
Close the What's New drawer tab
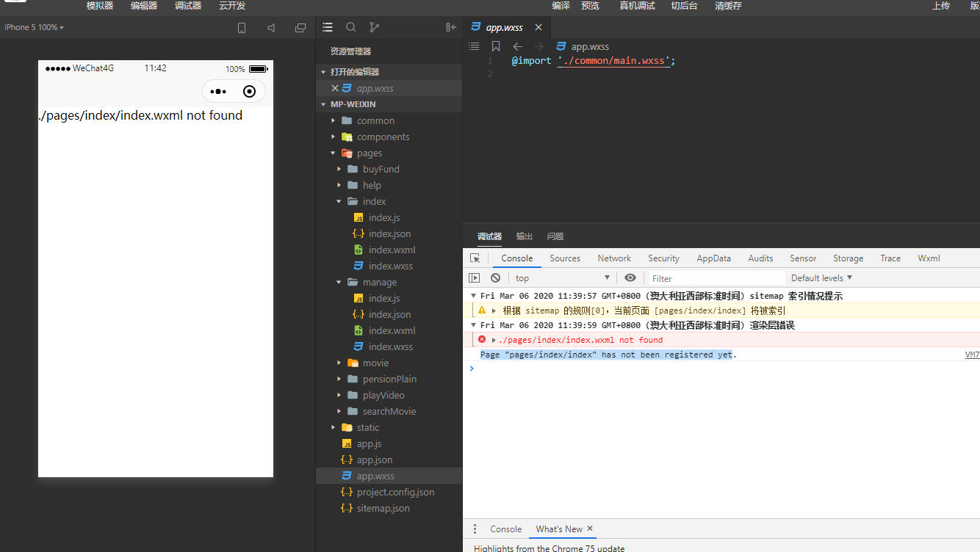click(x=590, y=529)
